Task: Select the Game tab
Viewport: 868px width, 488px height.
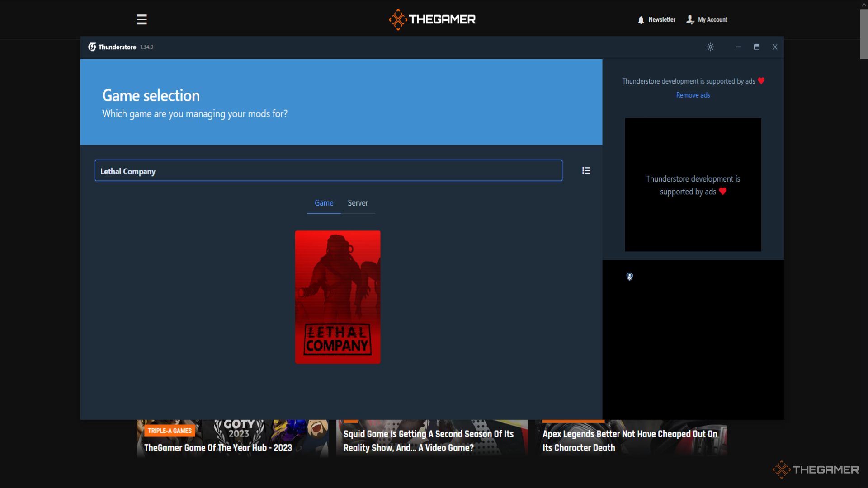Action: (324, 202)
